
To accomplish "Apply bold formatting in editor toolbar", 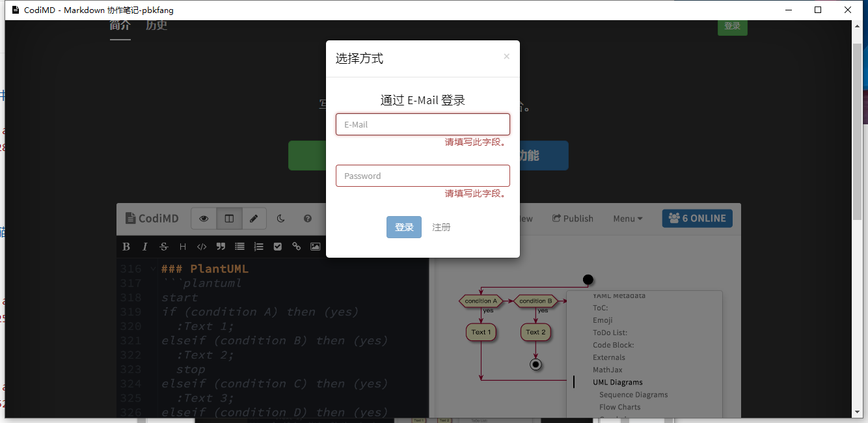I will pos(126,247).
